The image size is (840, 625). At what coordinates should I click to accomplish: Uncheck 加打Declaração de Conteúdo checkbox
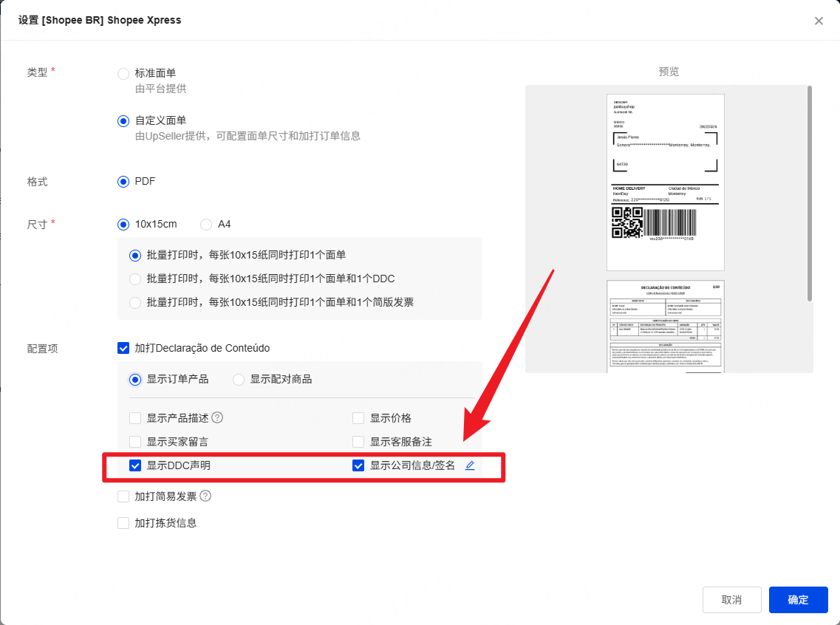123,348
